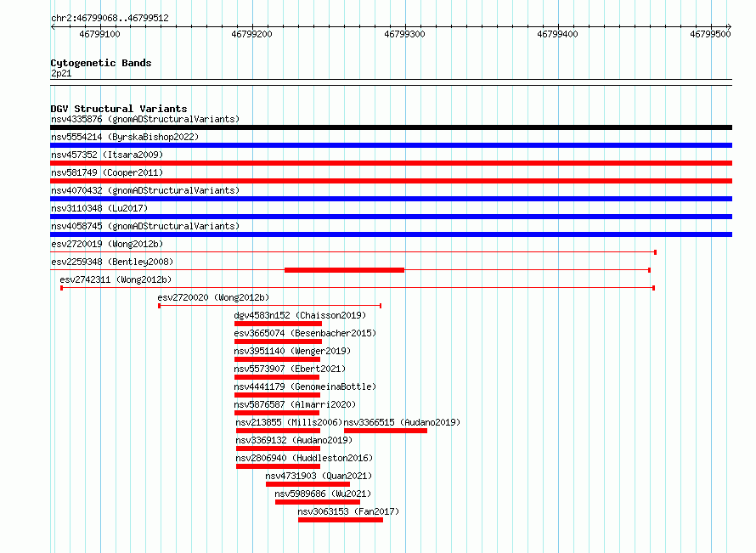Select the nsv5554214 (ByrskaBishop2022) label

(125, 137)
